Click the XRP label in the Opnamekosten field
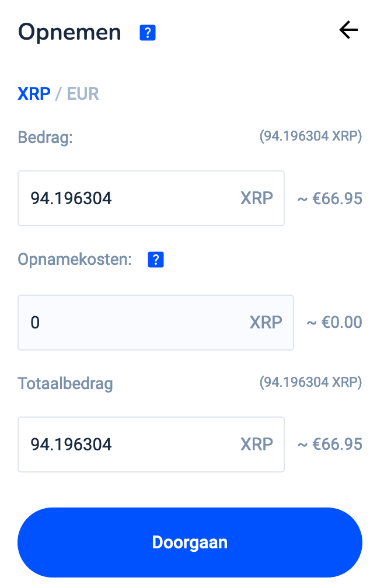The width and height of the screenshot is (384, 588). tap(266, 323)
